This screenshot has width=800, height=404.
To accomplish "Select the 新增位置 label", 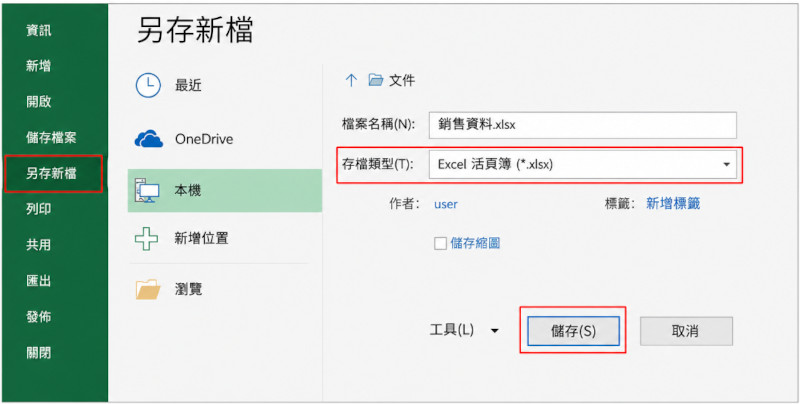I will coord(202,238).
